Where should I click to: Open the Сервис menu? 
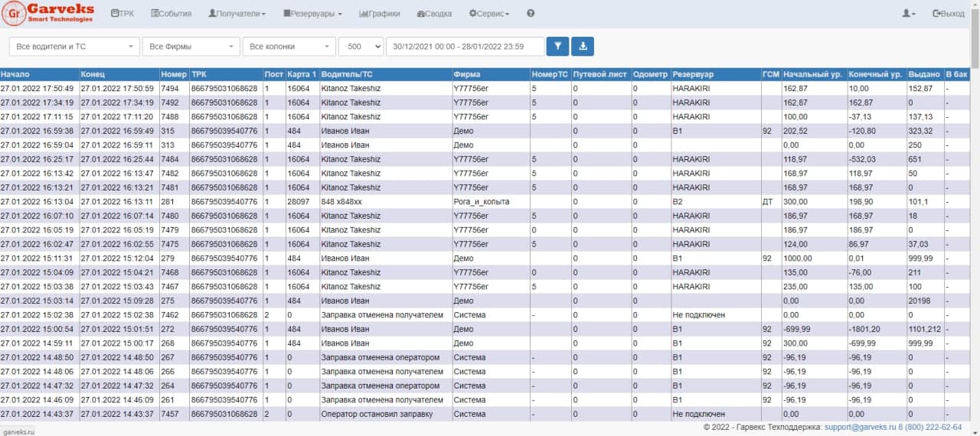coord(489,14)
